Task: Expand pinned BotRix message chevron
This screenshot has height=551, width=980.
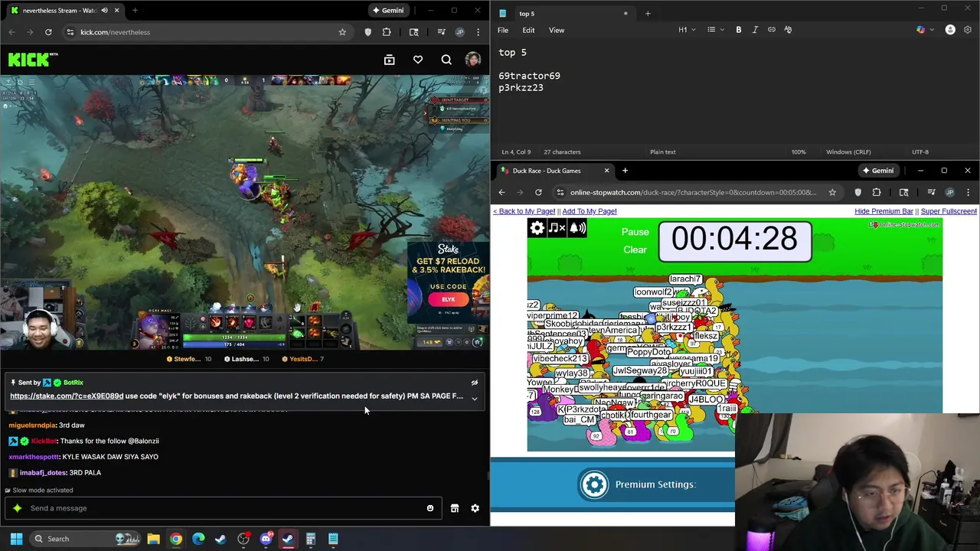Action: [474, 398]
